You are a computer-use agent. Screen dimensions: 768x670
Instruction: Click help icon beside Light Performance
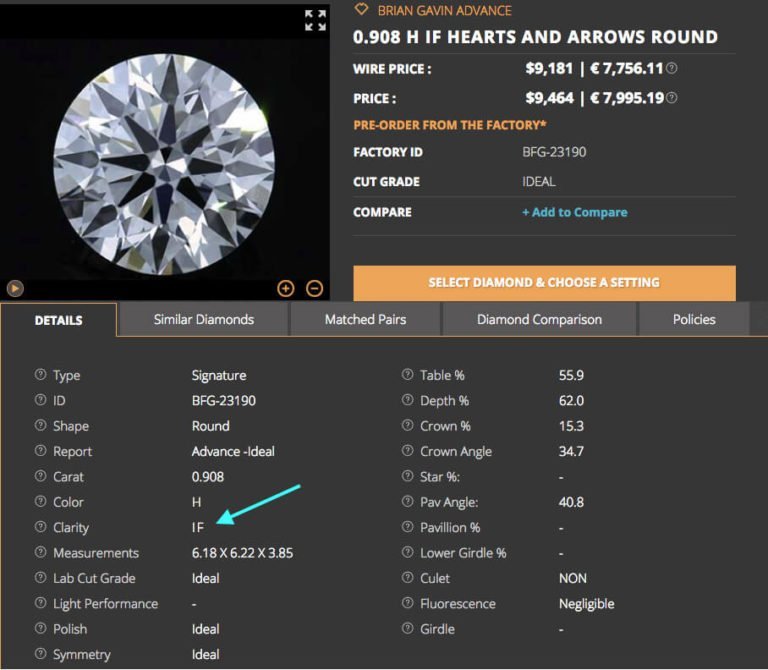click(41, 603)
